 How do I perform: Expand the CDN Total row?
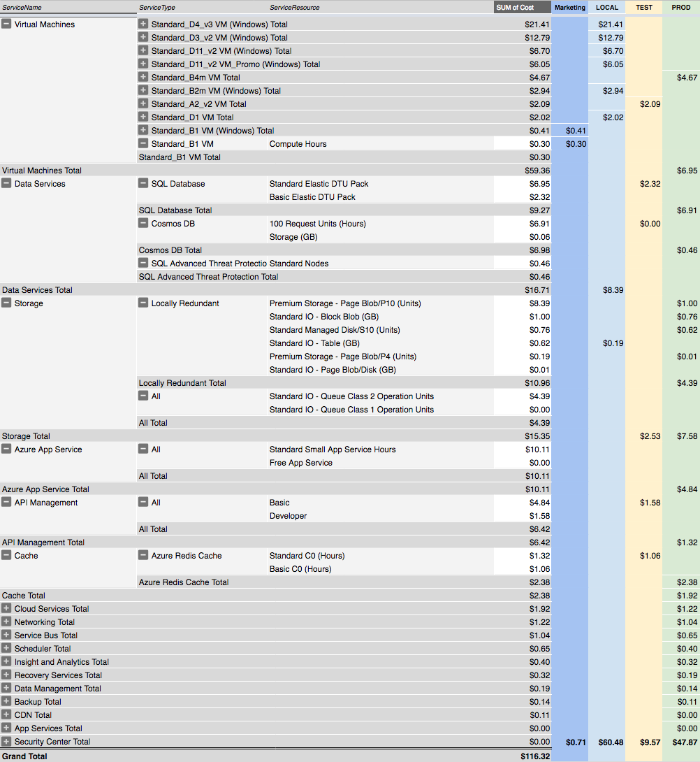click(6, 714)
